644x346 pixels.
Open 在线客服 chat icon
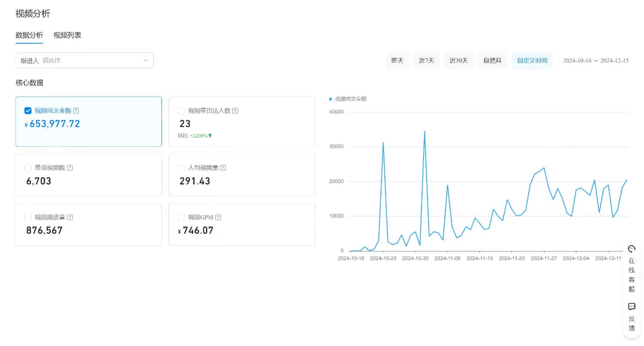point(631,249)
